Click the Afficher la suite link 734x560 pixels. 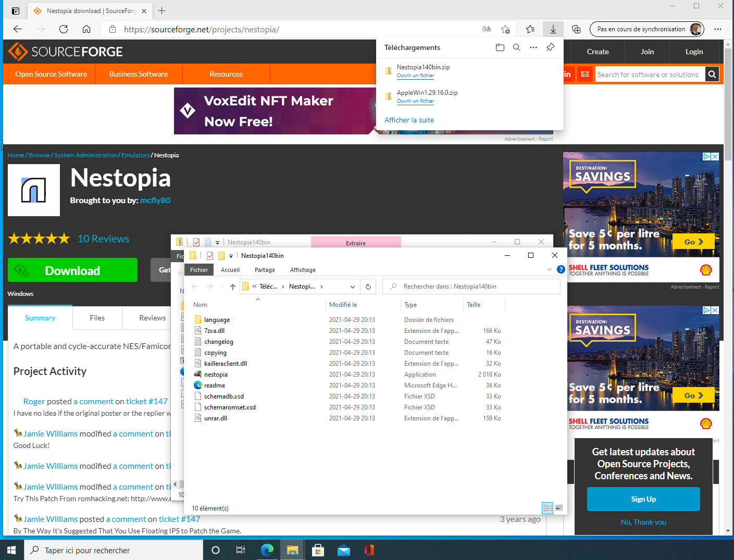tap(409, 120)
